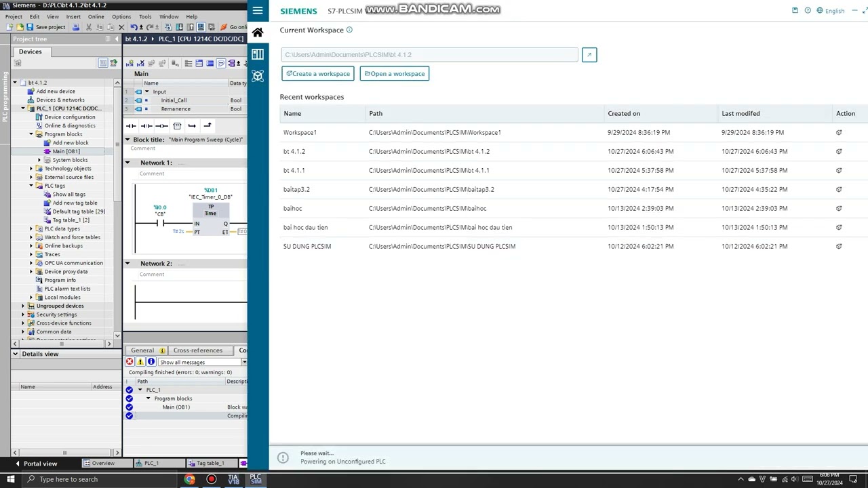Open Main [OB1] in project tree

click(66, 151)
